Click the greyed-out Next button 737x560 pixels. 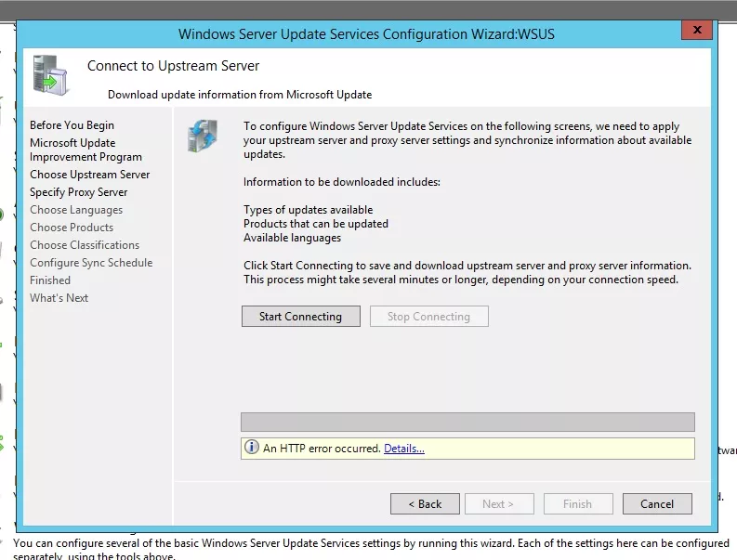tap(499, 503)
